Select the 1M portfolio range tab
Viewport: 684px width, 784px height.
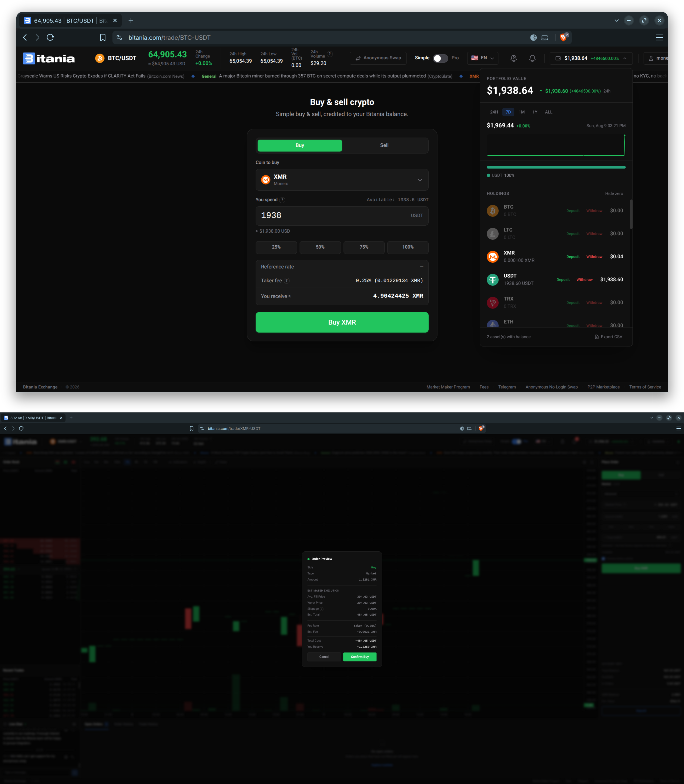(521, 112)
